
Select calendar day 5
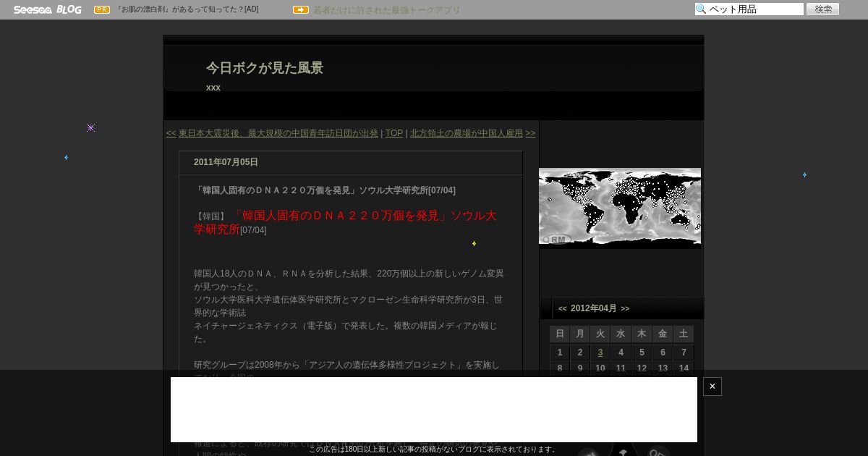coord(642,352)
